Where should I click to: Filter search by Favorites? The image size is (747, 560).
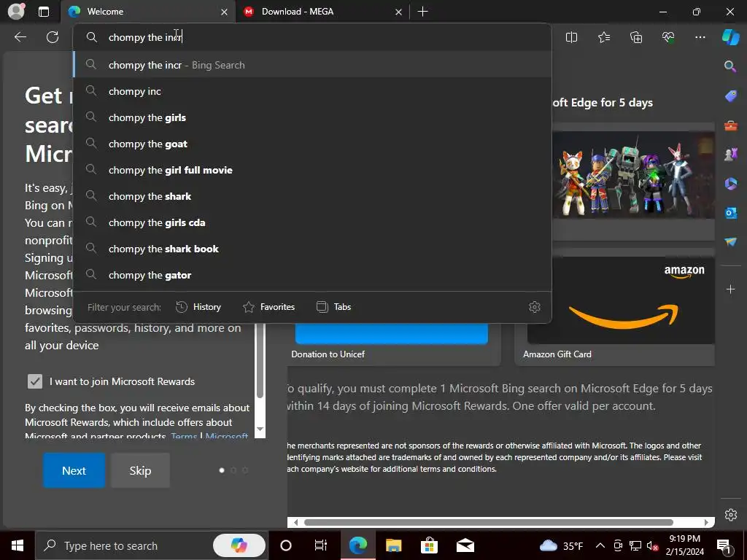click(x=268, y=307)
